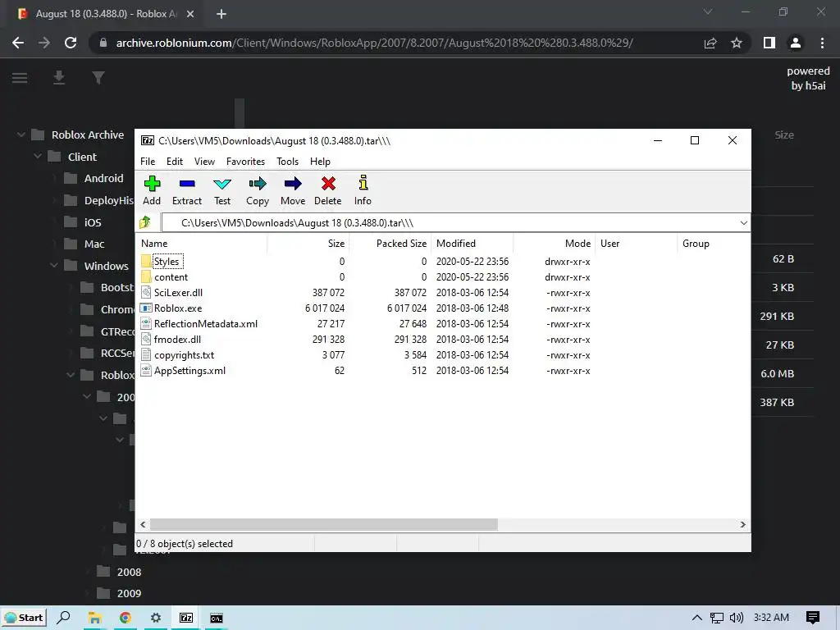Click the Start button
Screen dimensions: 840x630
24,618
